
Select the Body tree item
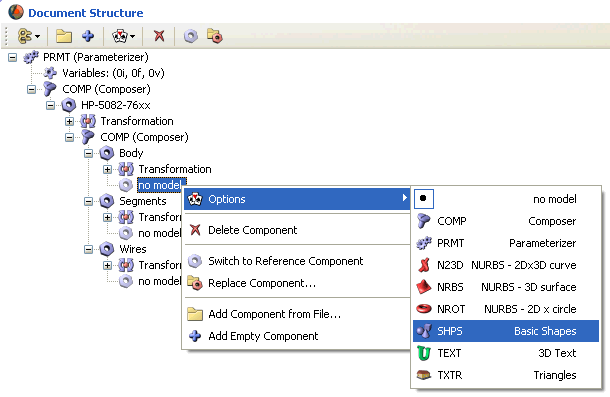coord(131,153)
